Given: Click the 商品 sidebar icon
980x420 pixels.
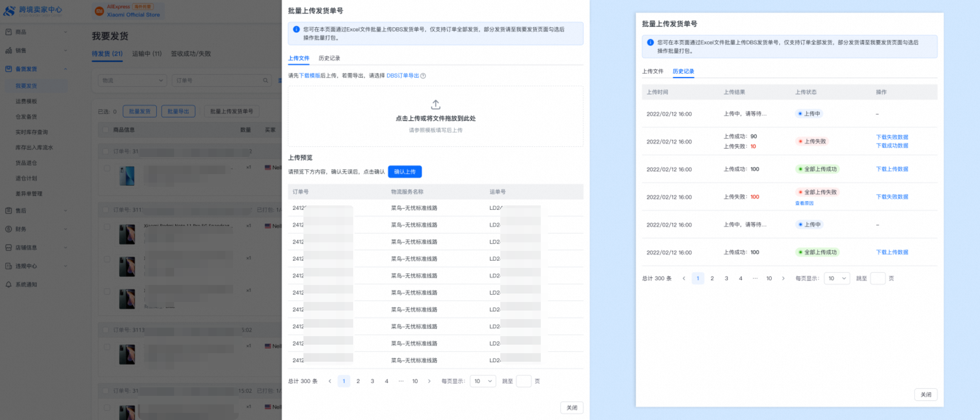Looking at the screenshot, I should pos(9,32).
